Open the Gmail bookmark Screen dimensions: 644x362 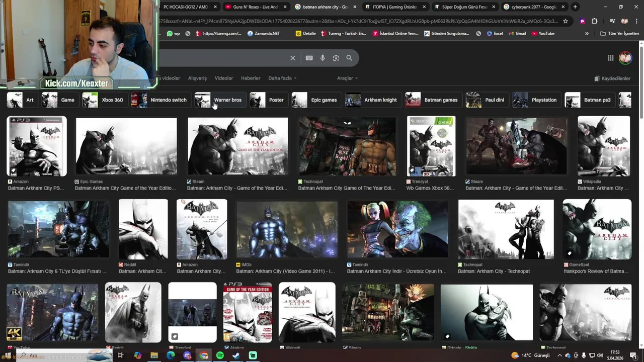pos(517,33)
